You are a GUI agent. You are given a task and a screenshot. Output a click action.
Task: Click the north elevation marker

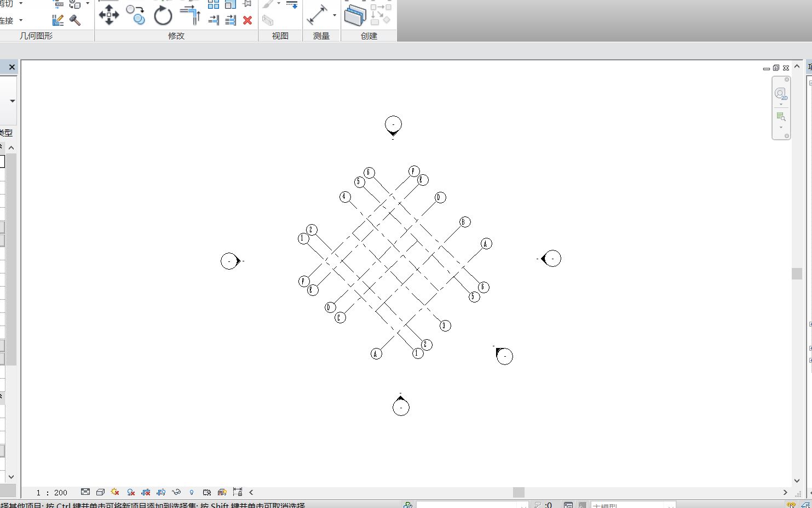point(393,125)
